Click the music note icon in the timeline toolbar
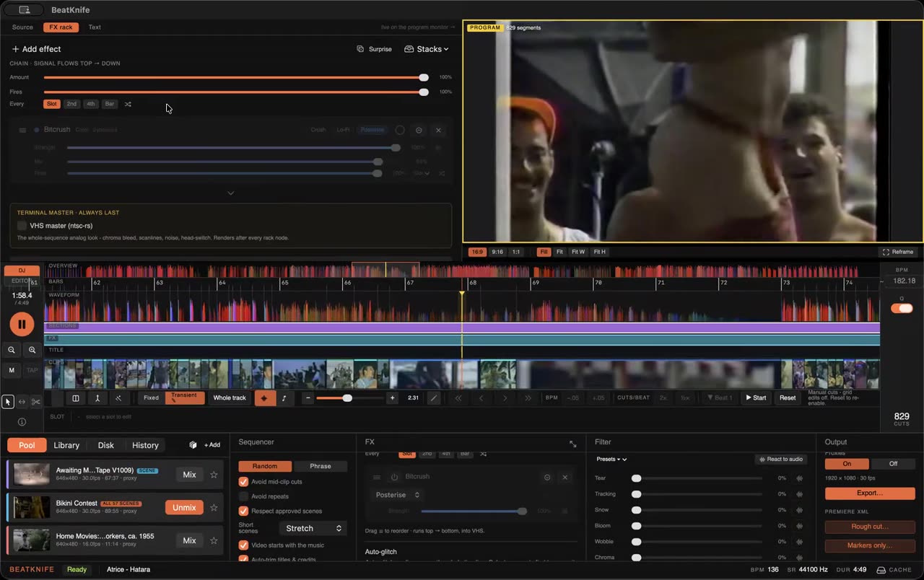Viewport: 924px width, 580px height. point(284,397)
